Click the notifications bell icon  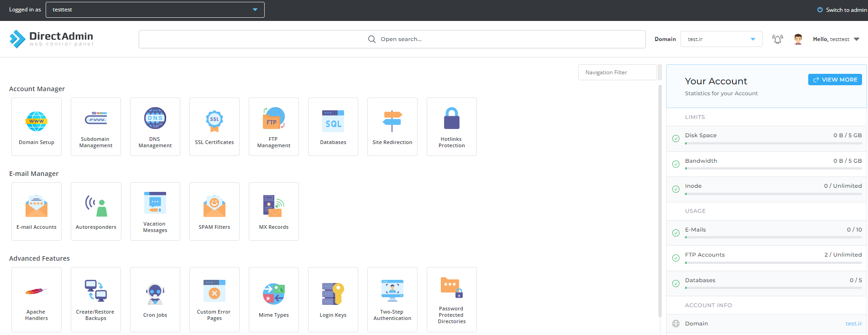coord(777,39)
